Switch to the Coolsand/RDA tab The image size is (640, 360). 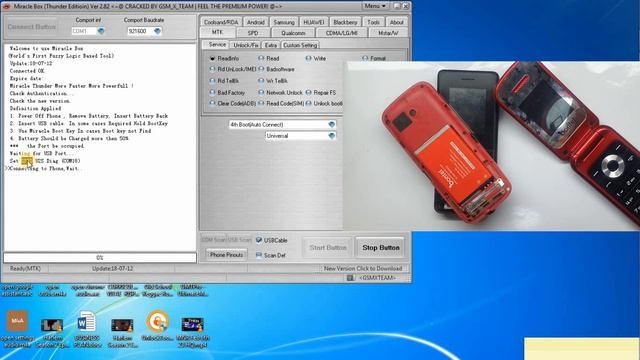click(x=221, y=22)
